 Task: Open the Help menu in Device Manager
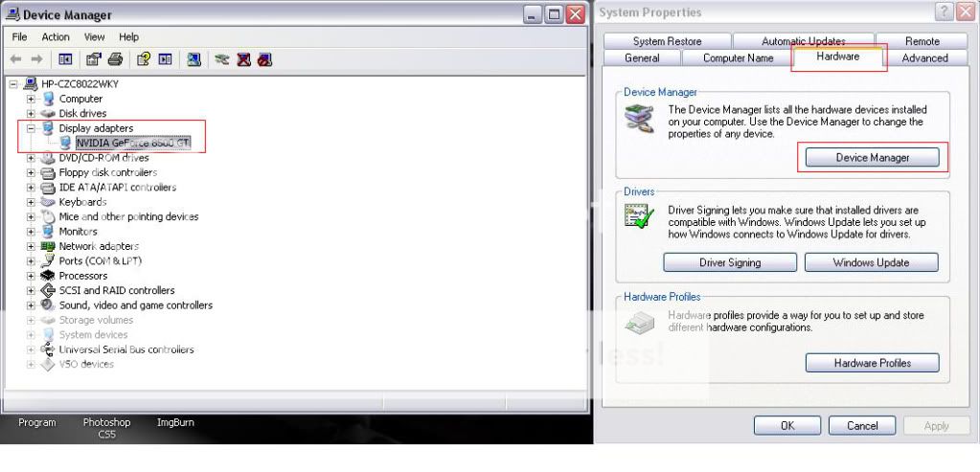128,36
